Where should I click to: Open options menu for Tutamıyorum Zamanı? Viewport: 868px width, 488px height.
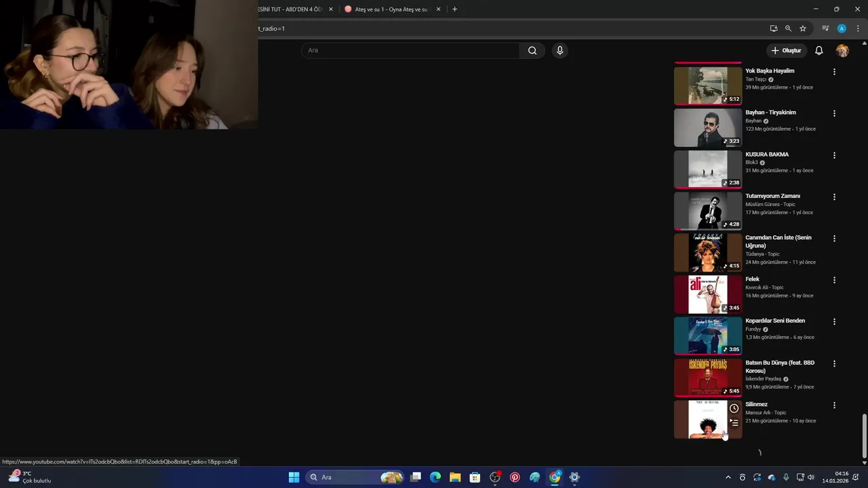834,197
